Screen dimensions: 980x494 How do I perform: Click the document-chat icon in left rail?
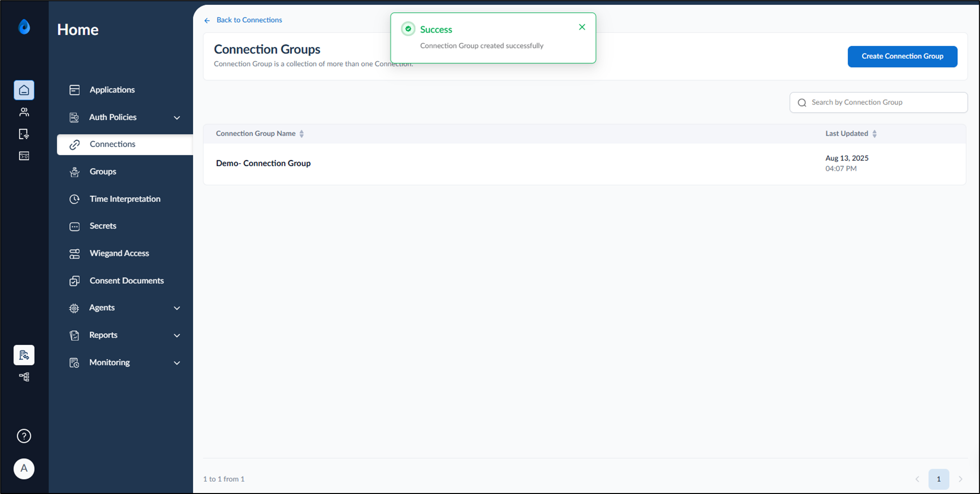coord(24,134)
